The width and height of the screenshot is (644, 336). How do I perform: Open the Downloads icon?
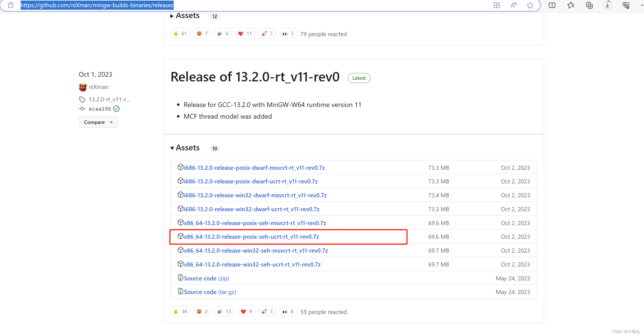point(608,5)
